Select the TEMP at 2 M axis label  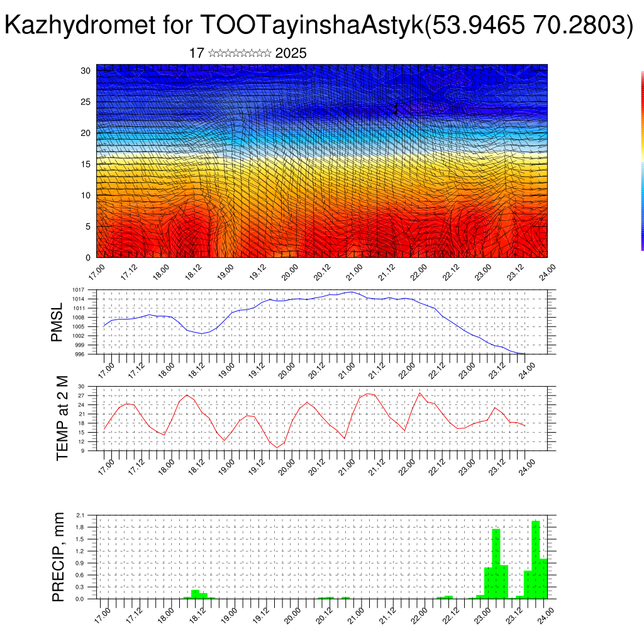point(62,418)
